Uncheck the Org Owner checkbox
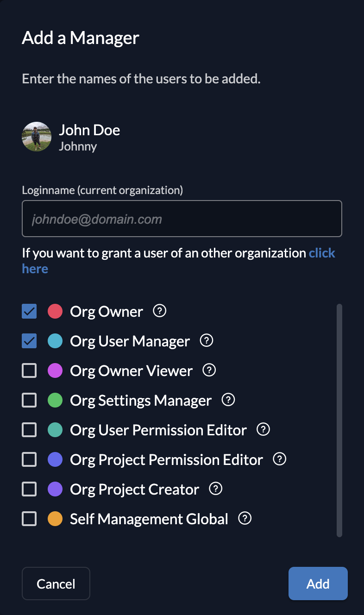364x615 pixels. point(29,312)
